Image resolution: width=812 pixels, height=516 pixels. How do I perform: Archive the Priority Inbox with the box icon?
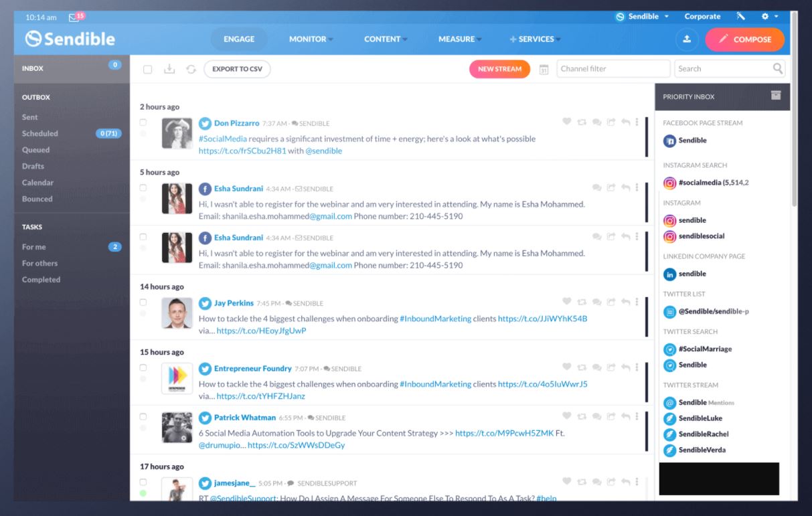[776, 95]
